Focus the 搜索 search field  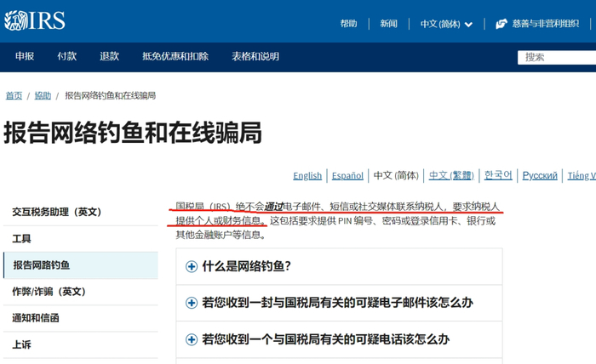coord(557,57)
